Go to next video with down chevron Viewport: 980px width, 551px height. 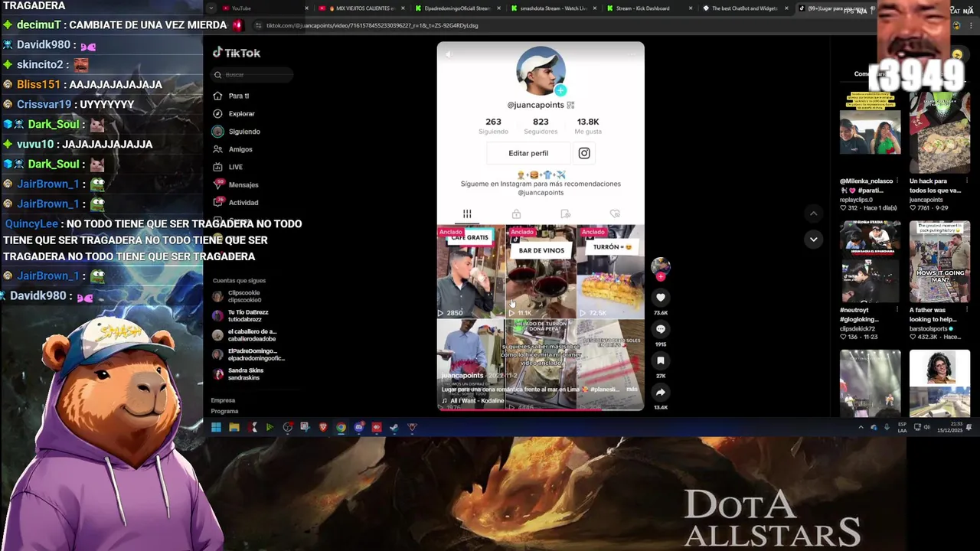coord(813,240)
